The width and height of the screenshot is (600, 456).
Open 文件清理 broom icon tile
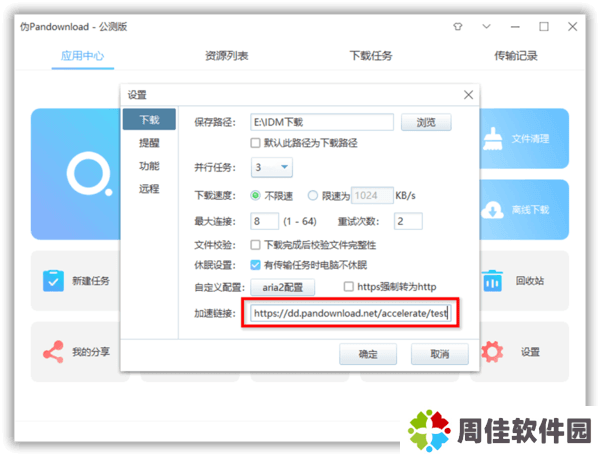coord(492,138)
